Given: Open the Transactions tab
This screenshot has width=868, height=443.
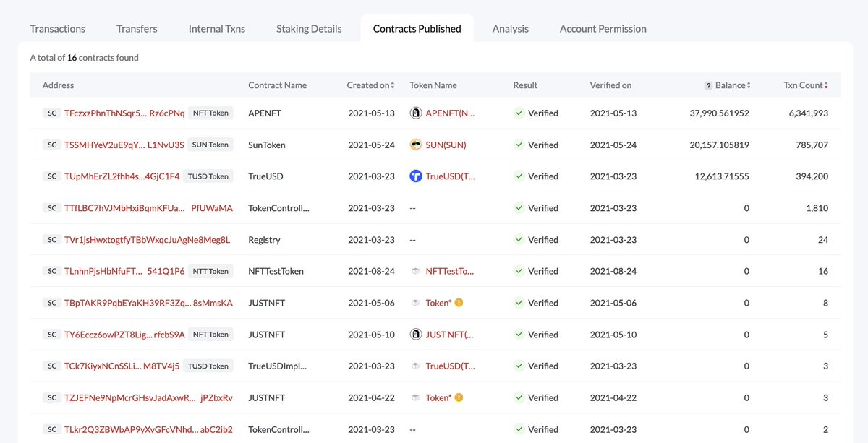Looking at the screenshot, I should click(x=58, y=29).
